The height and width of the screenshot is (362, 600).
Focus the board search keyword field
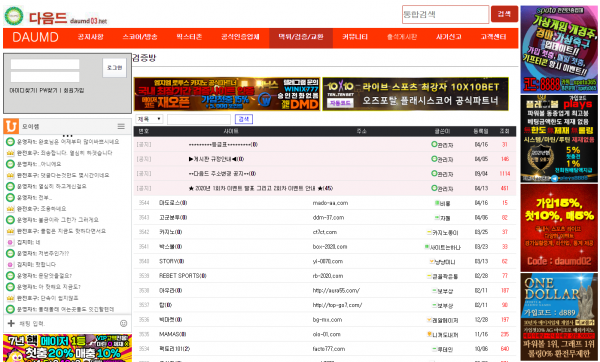tap(199, 119)
